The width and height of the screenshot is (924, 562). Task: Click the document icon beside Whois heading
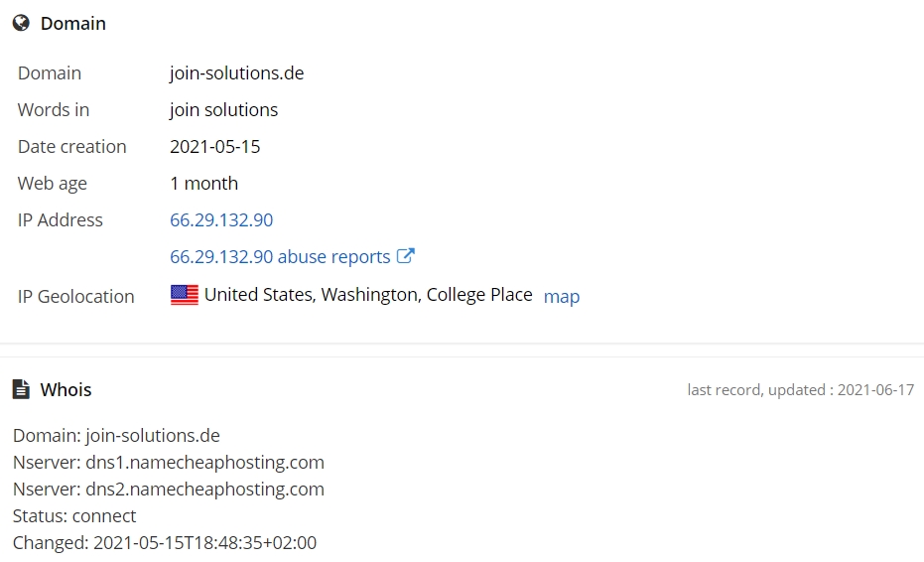click(21, 389)
